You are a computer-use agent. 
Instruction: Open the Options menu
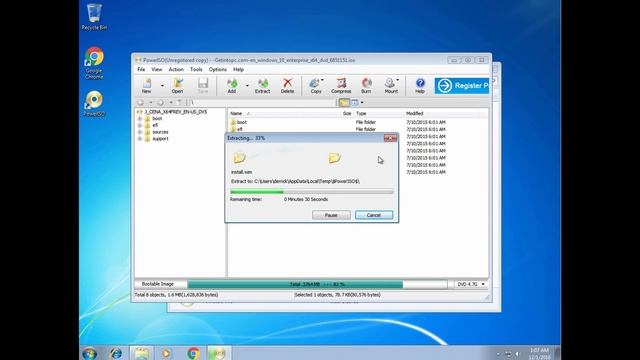coord(218,70)
